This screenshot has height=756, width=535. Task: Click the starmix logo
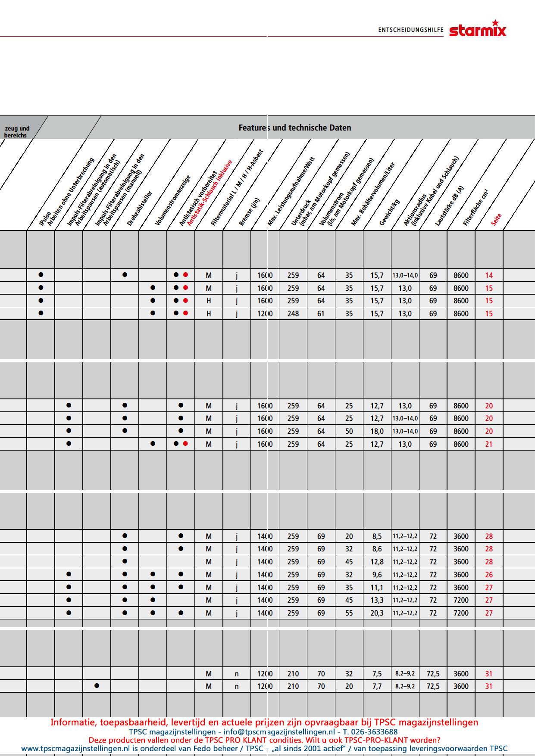pos(478,28)
